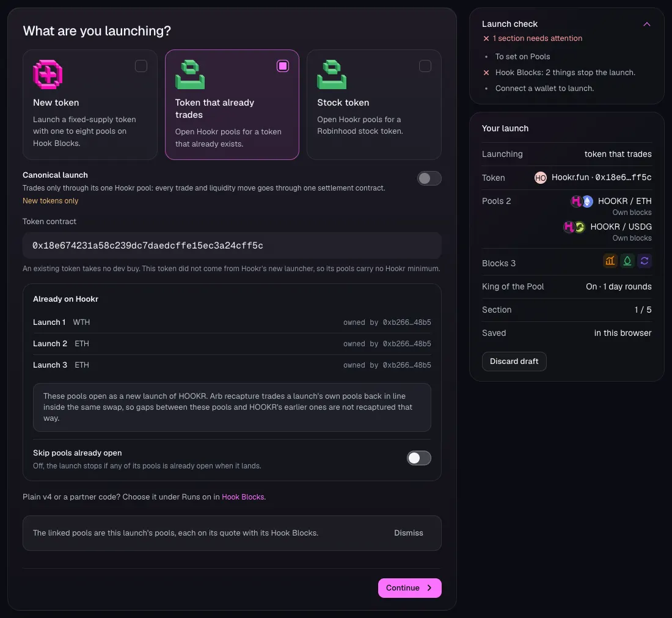Click the 'Launch 2' row label

click(50, 343)
